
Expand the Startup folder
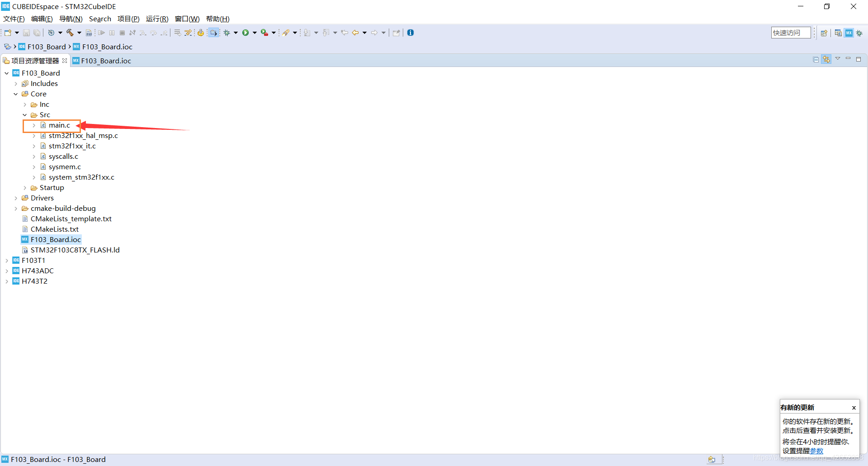point(25,188)
